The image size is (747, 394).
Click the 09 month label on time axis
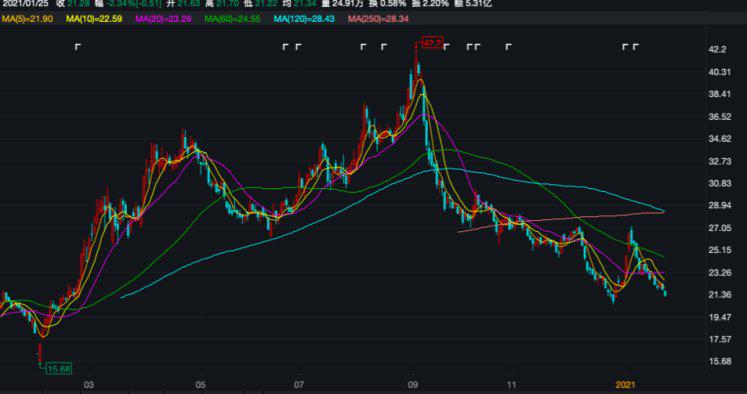tap(413, 385)
